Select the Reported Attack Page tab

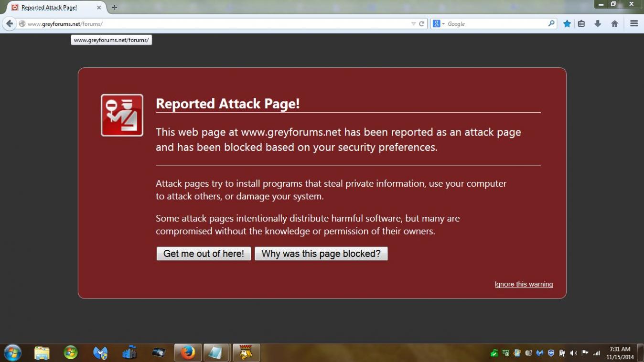pyautogui.click(x=49, y=8)
